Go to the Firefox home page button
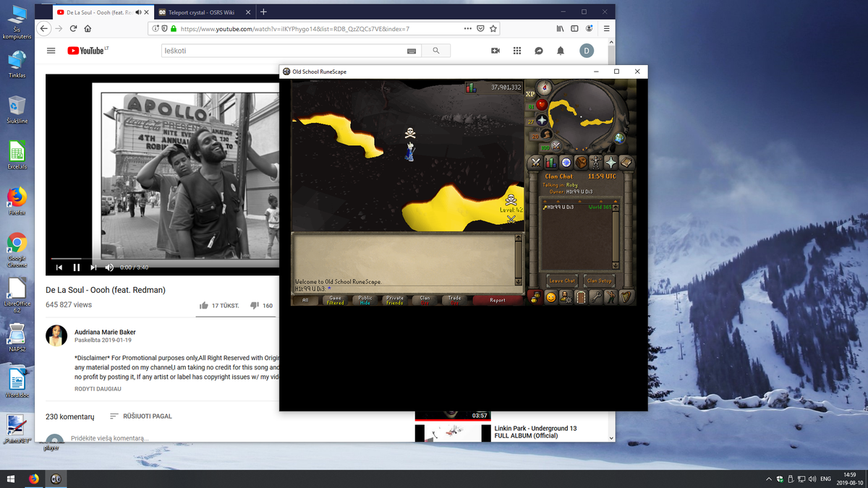Viewport: 868px width, 488px height. coord(88,29)
